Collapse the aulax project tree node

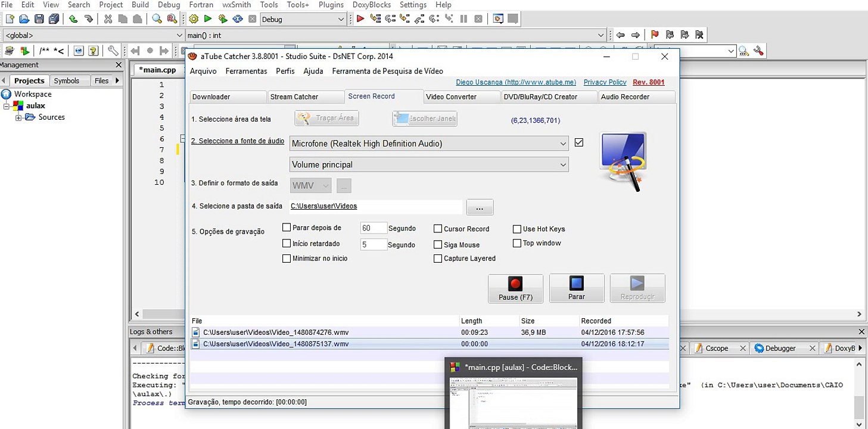(7, 106)
